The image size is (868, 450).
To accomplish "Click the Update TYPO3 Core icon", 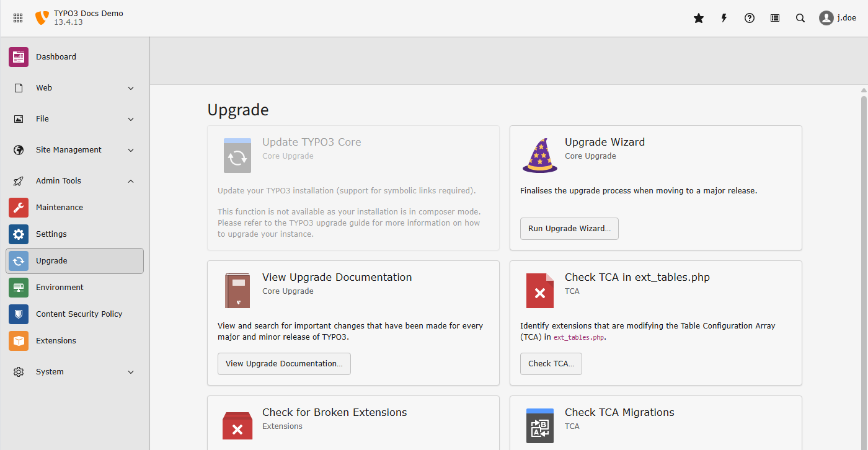I will pyautogui.click(x=237, y=156).
